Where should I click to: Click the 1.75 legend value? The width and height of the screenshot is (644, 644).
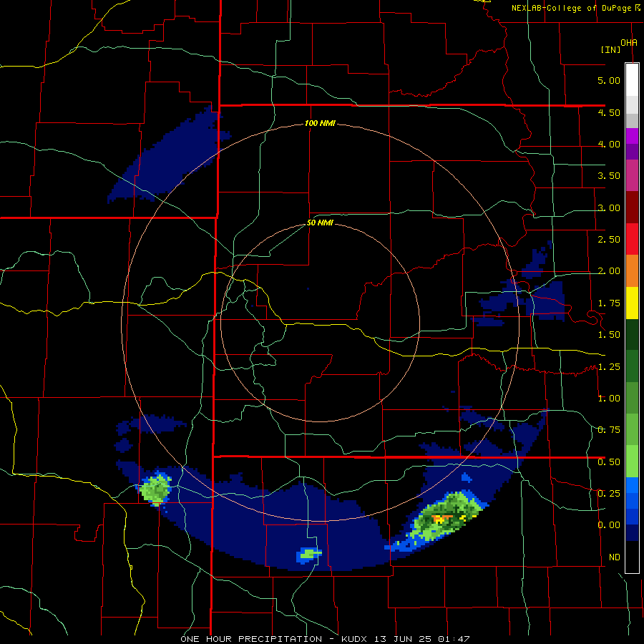tap(609, 303)
